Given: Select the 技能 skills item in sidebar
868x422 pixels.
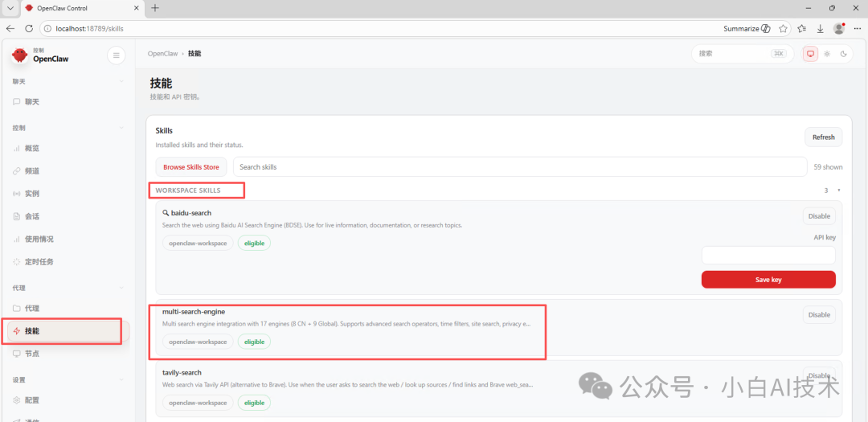Looking at the screenshot, I should click(x=67, y=331).
